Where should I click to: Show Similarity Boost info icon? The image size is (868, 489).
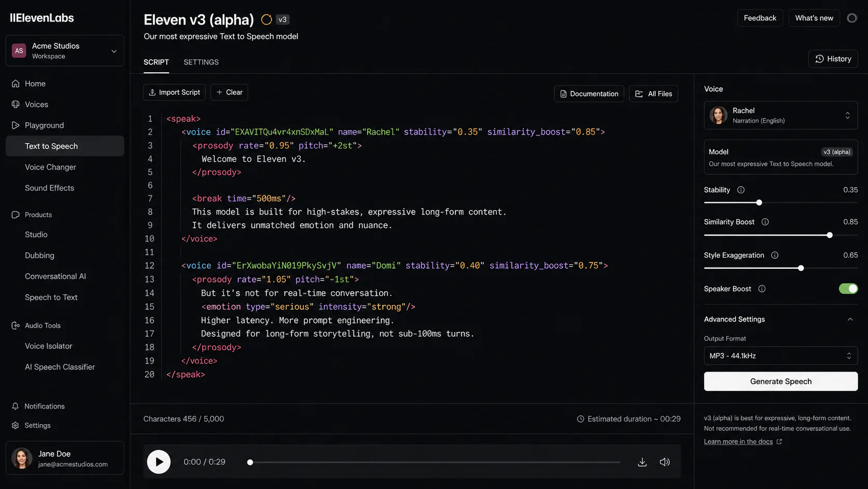pyautogui.click(x=765, y=222)
